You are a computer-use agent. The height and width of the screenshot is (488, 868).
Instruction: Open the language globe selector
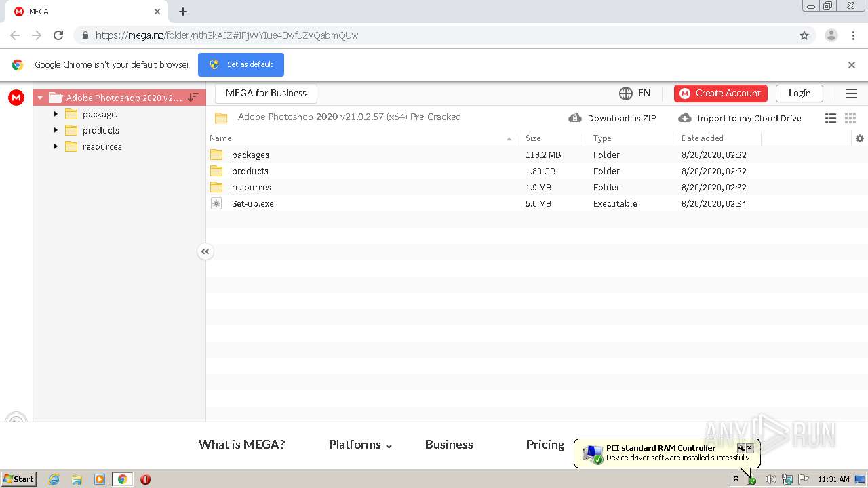pos(626,93)
